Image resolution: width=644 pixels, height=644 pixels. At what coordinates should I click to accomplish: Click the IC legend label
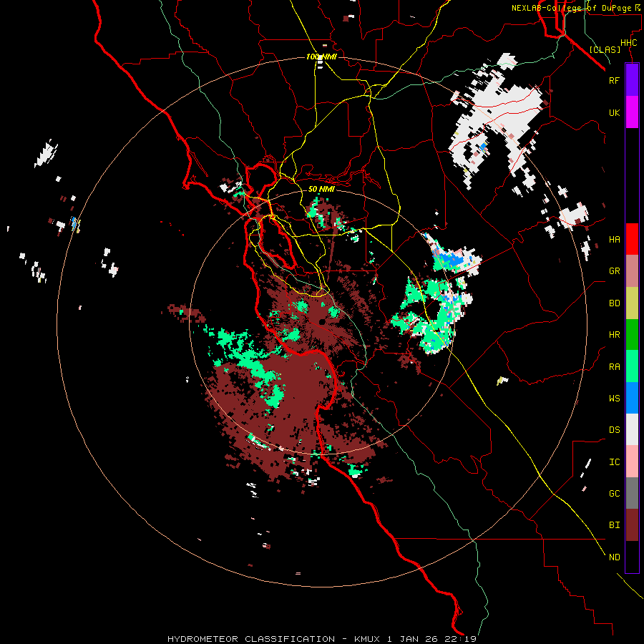pos(614,462)
